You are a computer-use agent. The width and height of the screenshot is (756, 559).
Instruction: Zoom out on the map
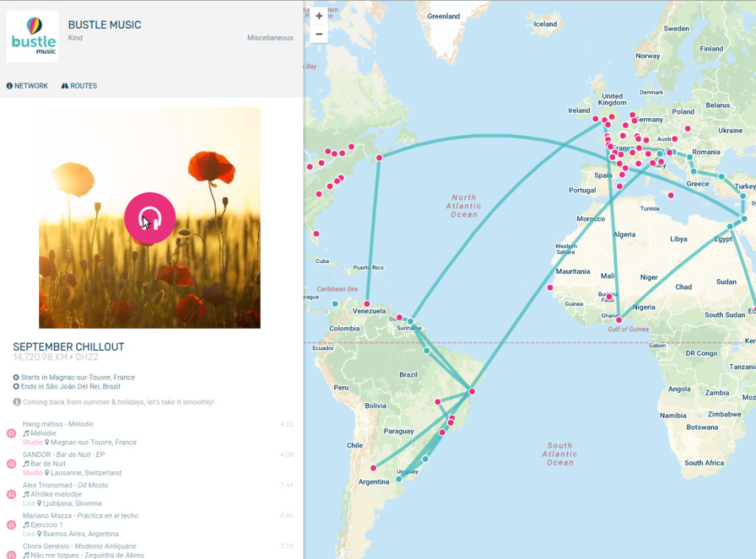tap(319, 34)
